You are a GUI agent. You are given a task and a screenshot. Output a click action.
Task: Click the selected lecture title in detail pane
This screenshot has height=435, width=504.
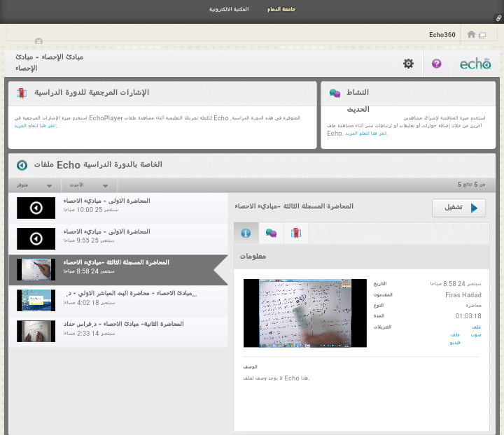tap(294, 206)
